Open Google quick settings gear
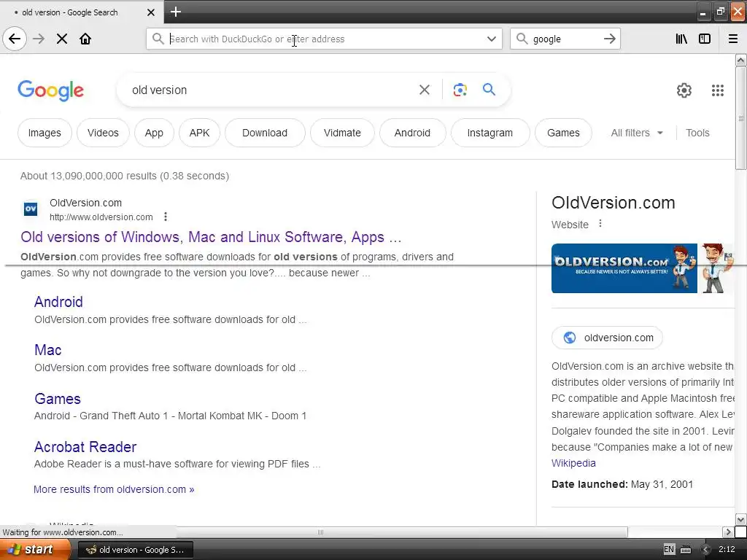Image resolution: width=747 pixels, height=560 pixels. coord(684,90)
